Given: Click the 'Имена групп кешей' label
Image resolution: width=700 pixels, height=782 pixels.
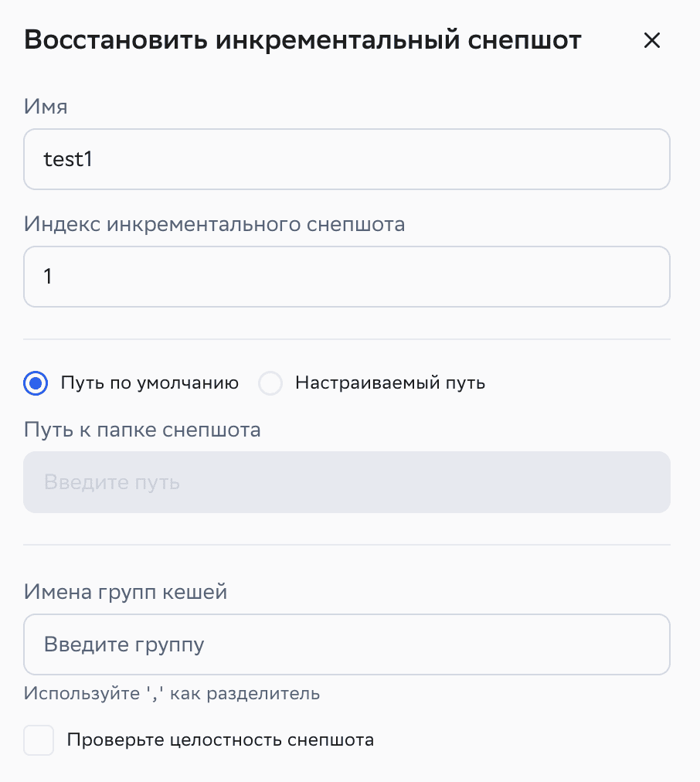Looking at the screenshot, I should coord(126,592).
